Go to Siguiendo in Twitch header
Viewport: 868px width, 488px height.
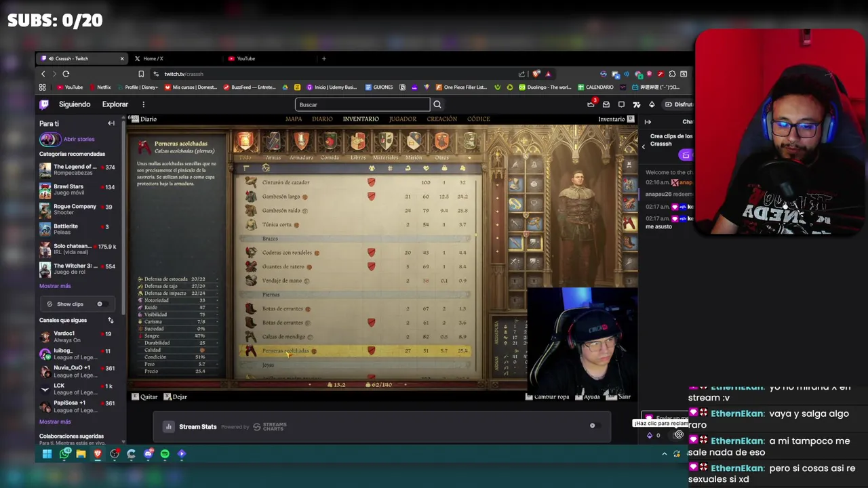pyautogui.click(x=75, y=104)
